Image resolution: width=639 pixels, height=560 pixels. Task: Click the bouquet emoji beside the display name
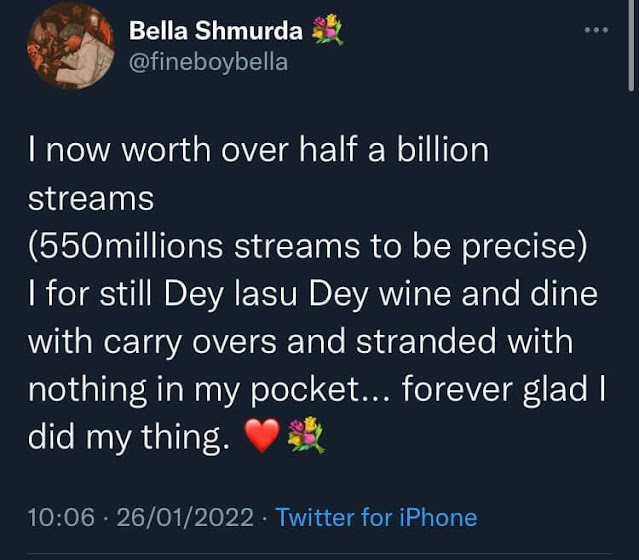click(326, 32)
